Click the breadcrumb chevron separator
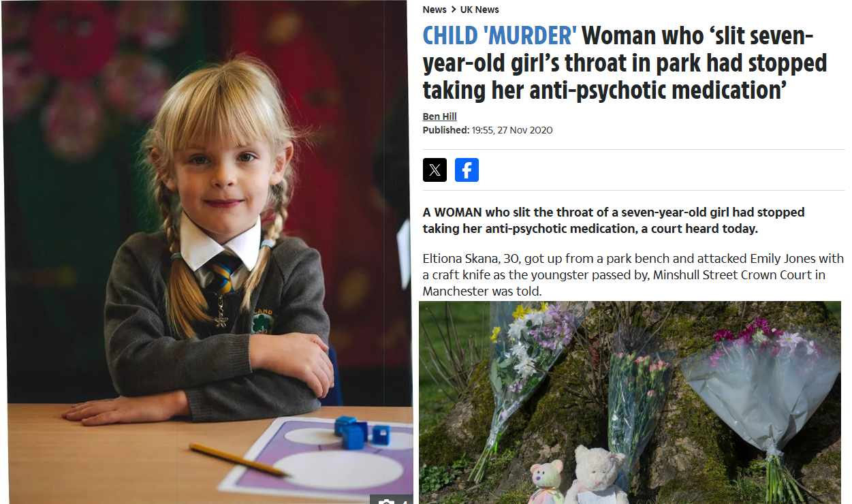Image resolution: width=852 pixels, height=504 pixels. point(454,10)
